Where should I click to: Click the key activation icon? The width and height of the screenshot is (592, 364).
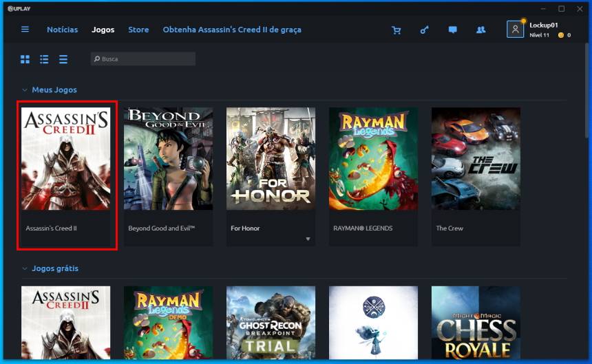425,30
